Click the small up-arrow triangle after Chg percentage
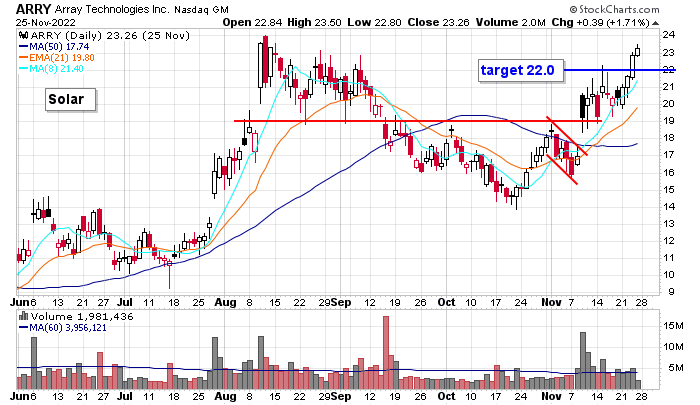The image size is (700, 405). (x=654, y=23)
